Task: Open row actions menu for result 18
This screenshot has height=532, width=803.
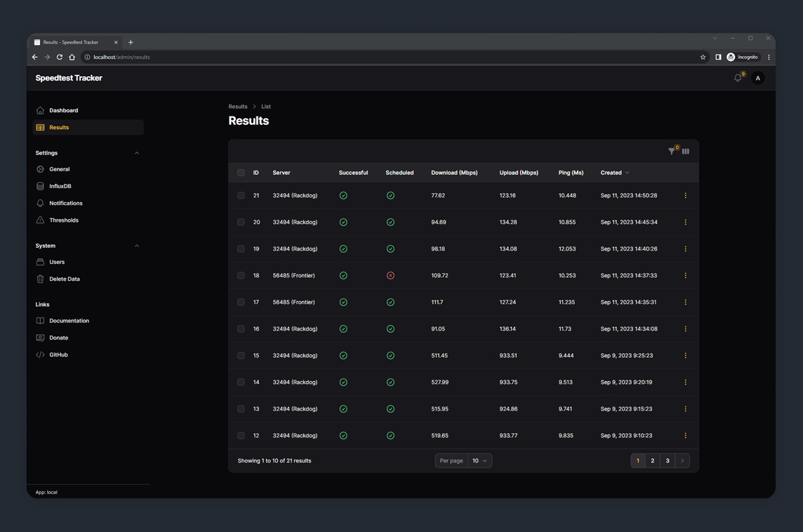Action: coord(685,275)
